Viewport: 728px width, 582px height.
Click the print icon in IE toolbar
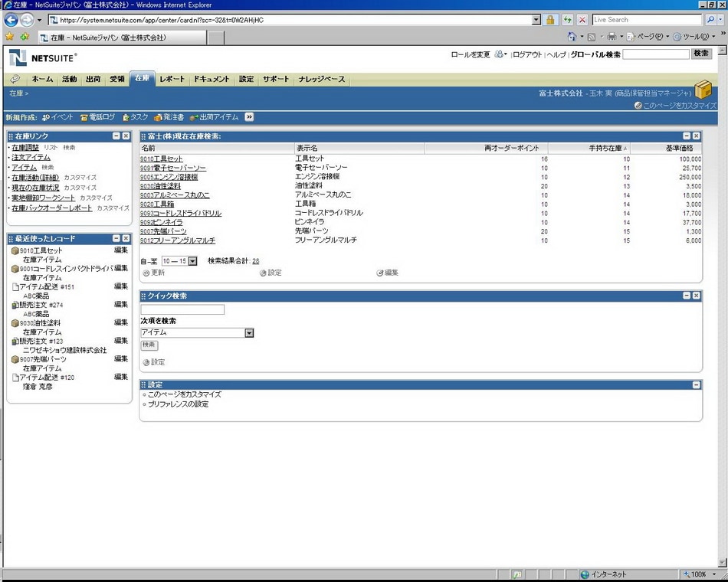tap(612, 37)
